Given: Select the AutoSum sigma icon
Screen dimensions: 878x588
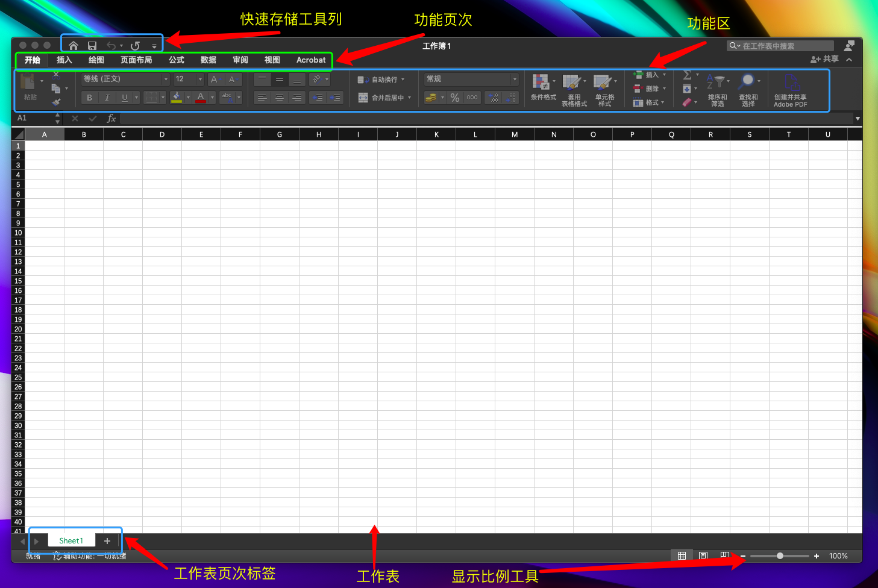Looking at the screenshot, I should tap(687, 75).
